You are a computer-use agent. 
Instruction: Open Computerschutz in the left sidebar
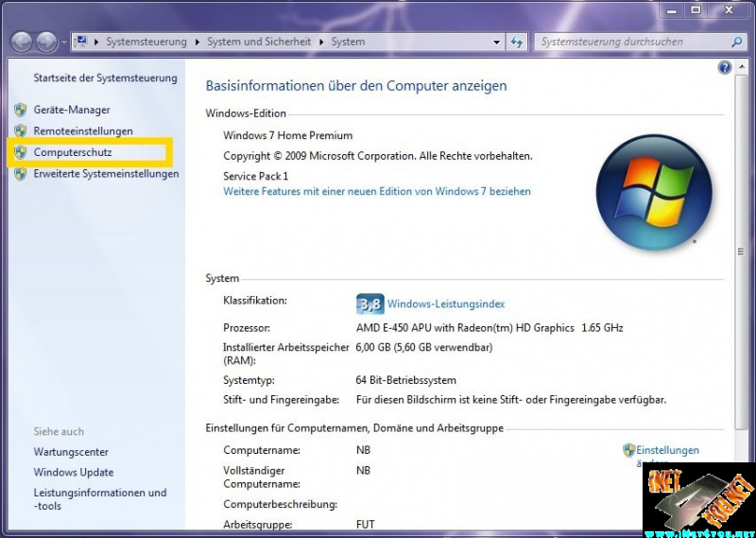[73, 152]
